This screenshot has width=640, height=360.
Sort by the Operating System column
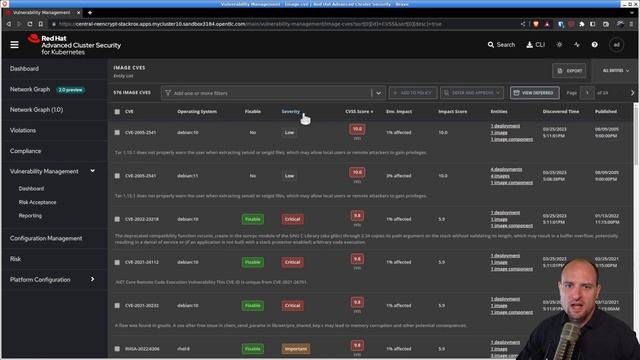(x=197, y=111)
